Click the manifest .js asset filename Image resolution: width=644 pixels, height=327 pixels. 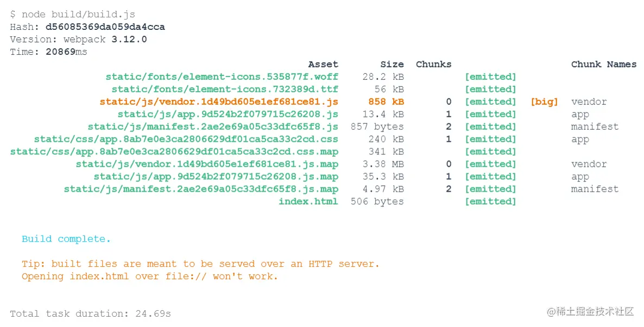click(213, 127)
